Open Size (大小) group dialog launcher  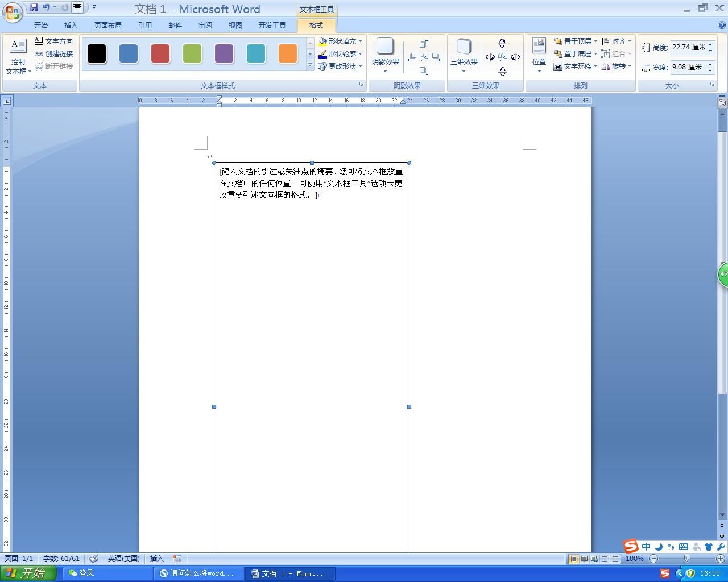pyautogui.click(x=712, y=85)
